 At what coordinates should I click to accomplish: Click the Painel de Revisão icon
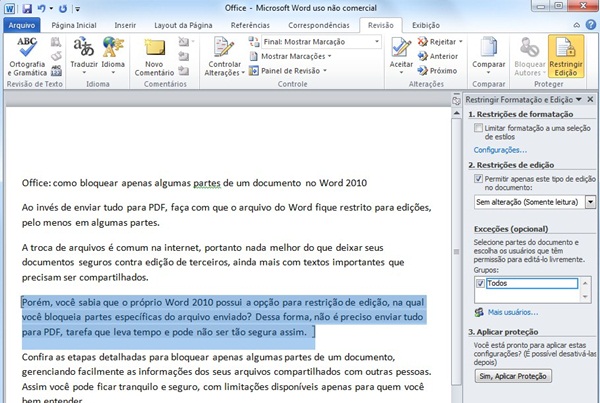click(x=253, y=71)
